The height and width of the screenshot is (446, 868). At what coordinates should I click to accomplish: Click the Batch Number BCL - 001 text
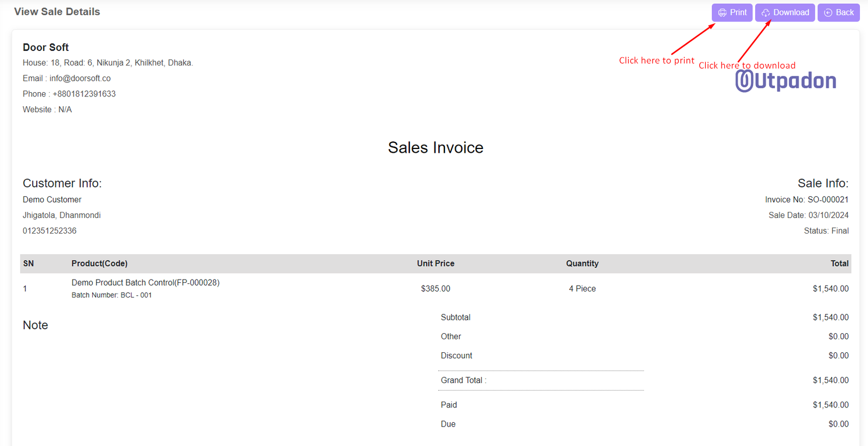(x=112, y=295)
